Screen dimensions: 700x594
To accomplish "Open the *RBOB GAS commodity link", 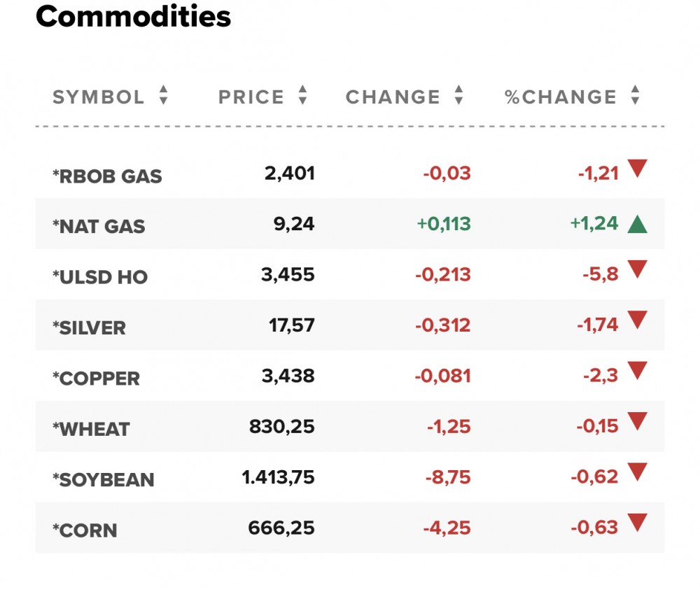I will point(107,176).
